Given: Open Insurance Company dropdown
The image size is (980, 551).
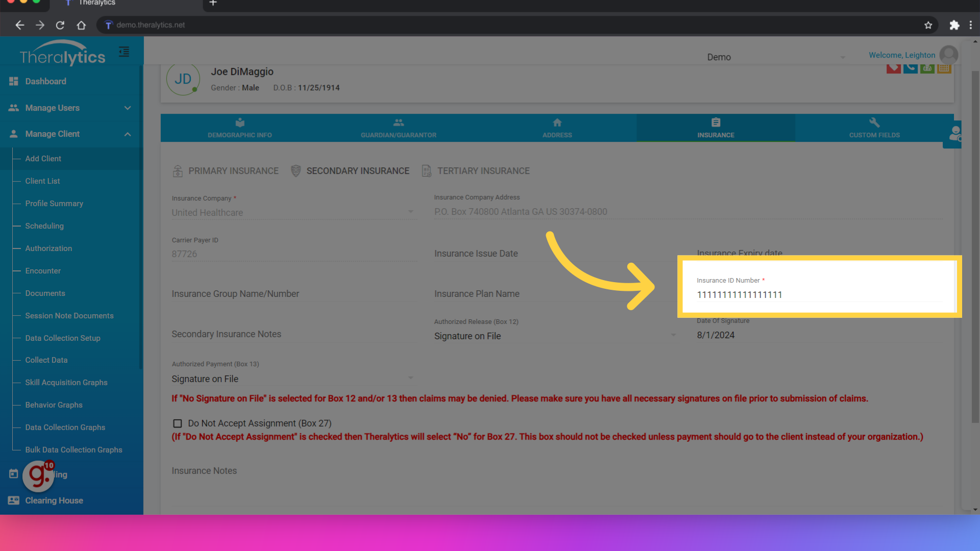Looking at the screenshot, I should [411, 213].
